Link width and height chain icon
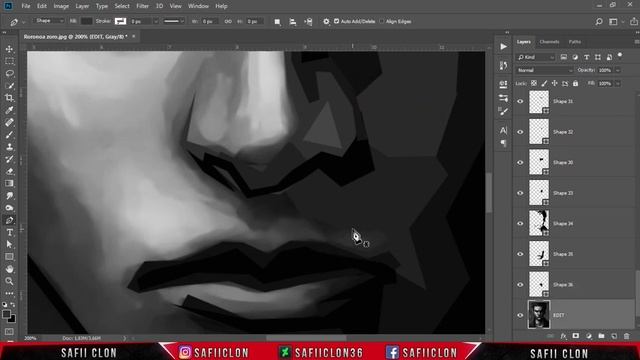Image resolution: width=640 pixels, height=360 pixels. (228, 22)
